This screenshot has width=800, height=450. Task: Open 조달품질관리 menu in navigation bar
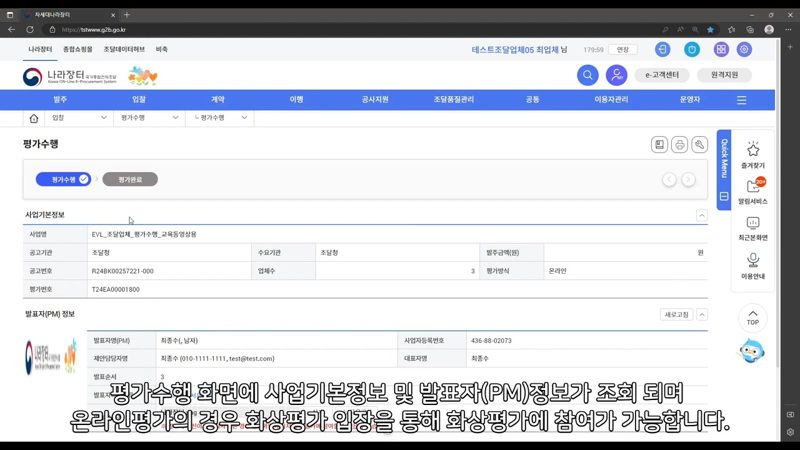point(454,99)
